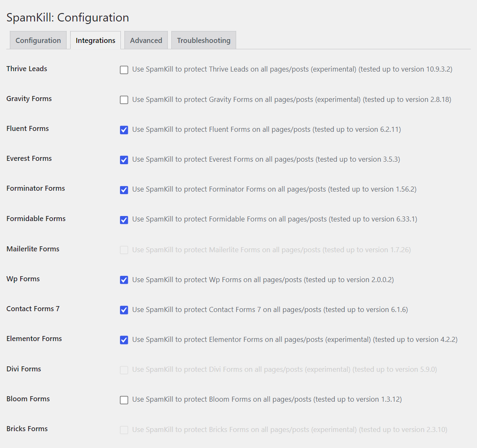
Task: Click the greyed-out Bricks Forms checkbox
Action: coord(124,430)
